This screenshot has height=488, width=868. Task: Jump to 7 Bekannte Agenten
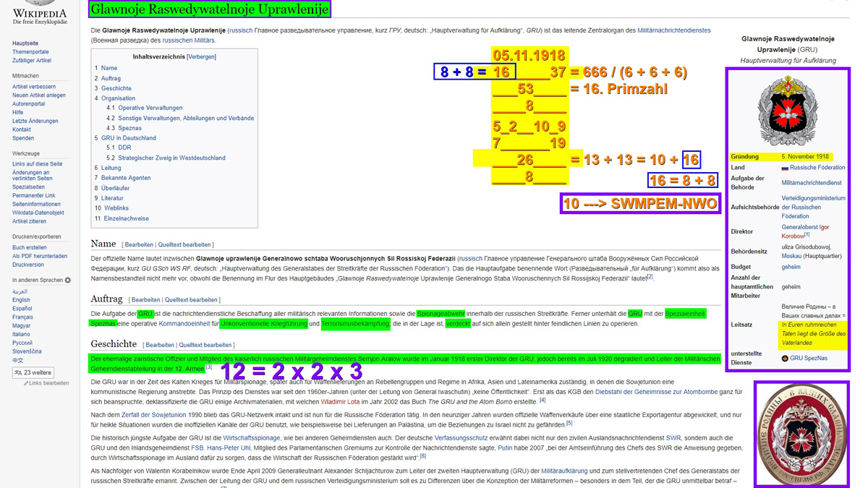point(123,178)
